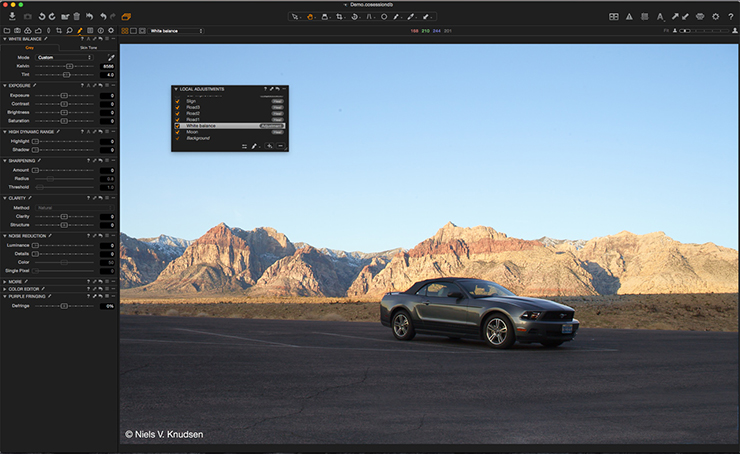This screenshot has height=454, width=740.
Task: Toggle the White balance layer checkbox
Action: (x=177, y=126)
